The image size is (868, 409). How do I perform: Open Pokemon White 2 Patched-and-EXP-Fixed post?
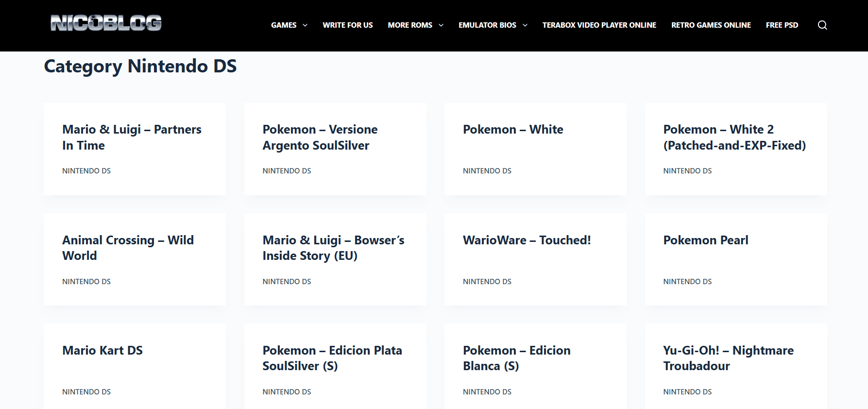734,137
